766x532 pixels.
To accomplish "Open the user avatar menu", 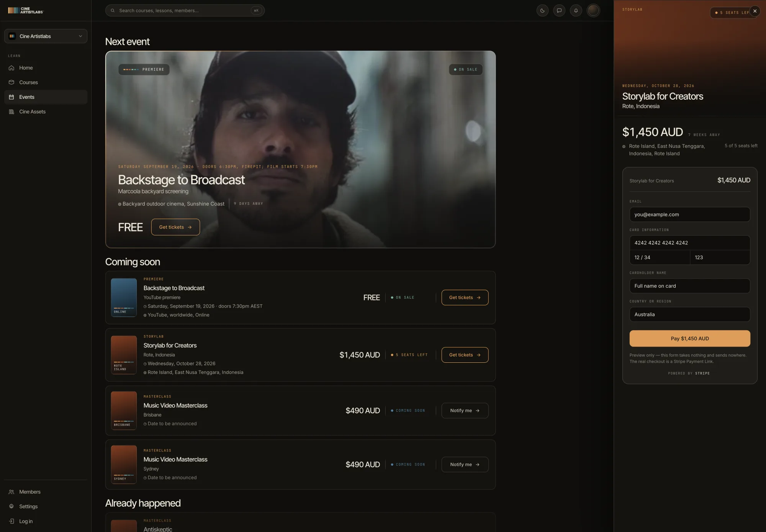I will pos(593,10).
